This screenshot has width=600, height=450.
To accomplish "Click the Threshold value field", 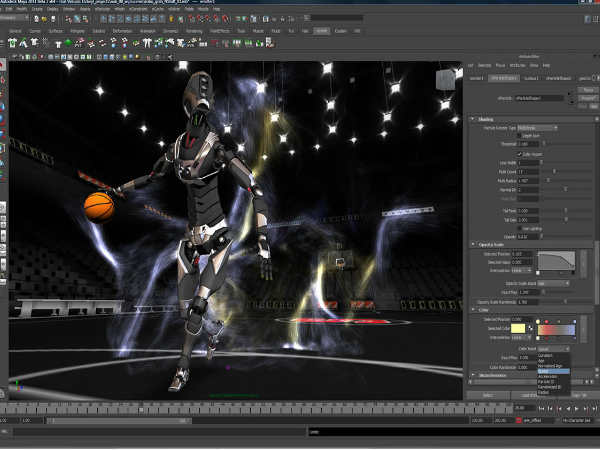I will point(528,144).
